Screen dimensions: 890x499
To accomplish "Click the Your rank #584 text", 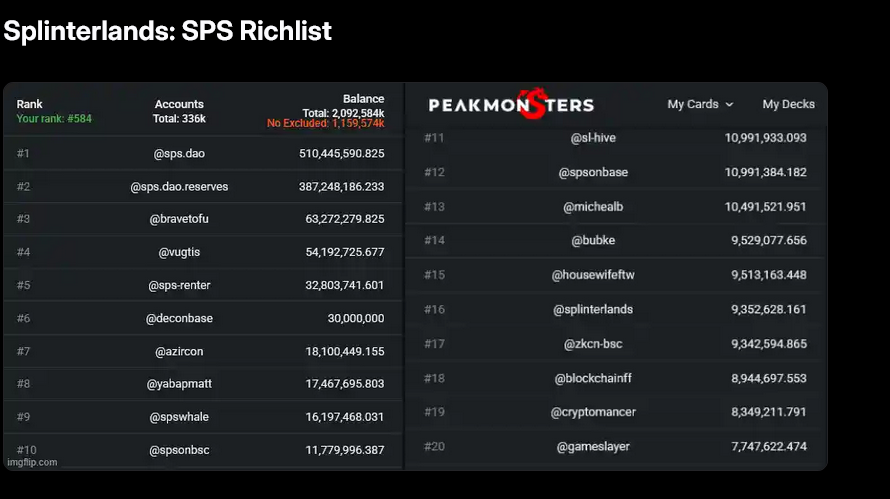I will click(x=54, y=119).
